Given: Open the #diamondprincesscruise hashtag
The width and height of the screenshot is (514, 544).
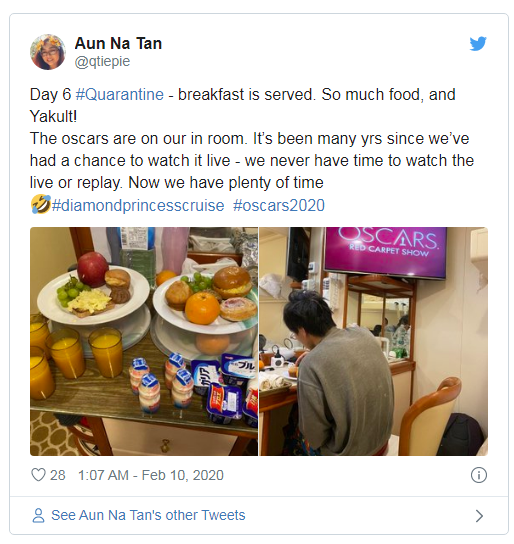Looking at the screenshot, I should [x=138, y=205].
